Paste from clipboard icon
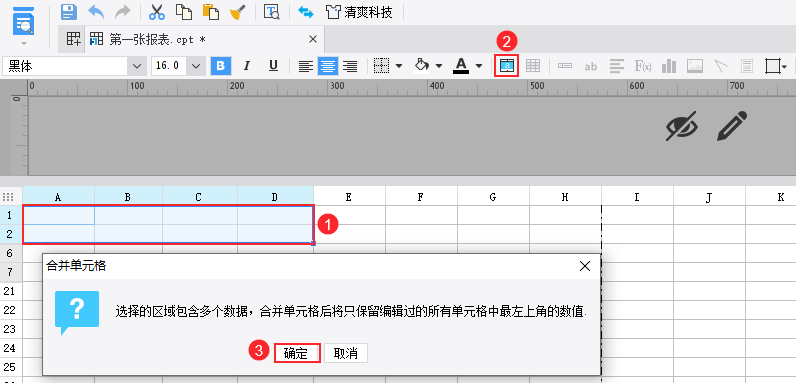 point(210,12)
